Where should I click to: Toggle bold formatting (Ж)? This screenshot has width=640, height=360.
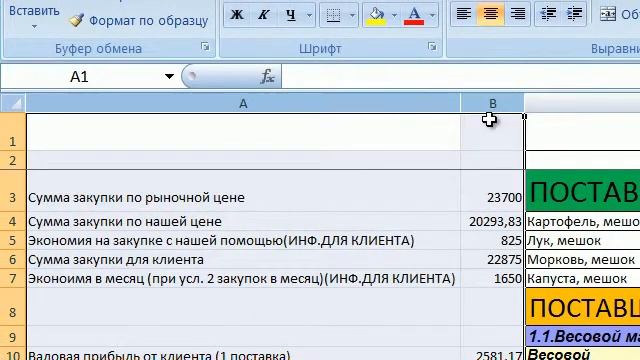coord(237,15)
